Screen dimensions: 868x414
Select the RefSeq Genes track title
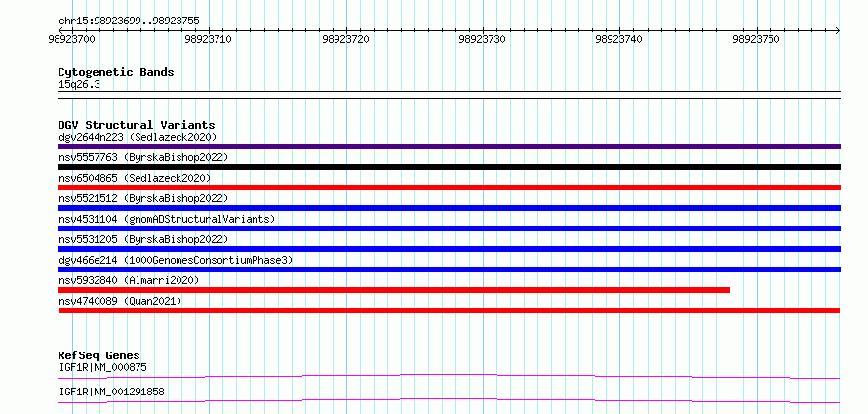(99, 355)
